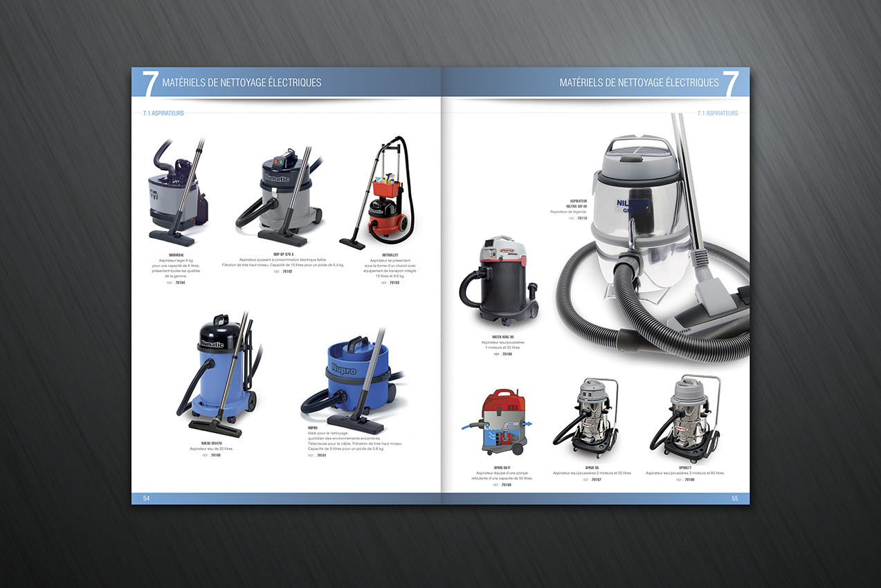Click the 7.1 ASPIRATEURS heading on right page
Viewport: 881px width, 588px height.
point(718,113)
